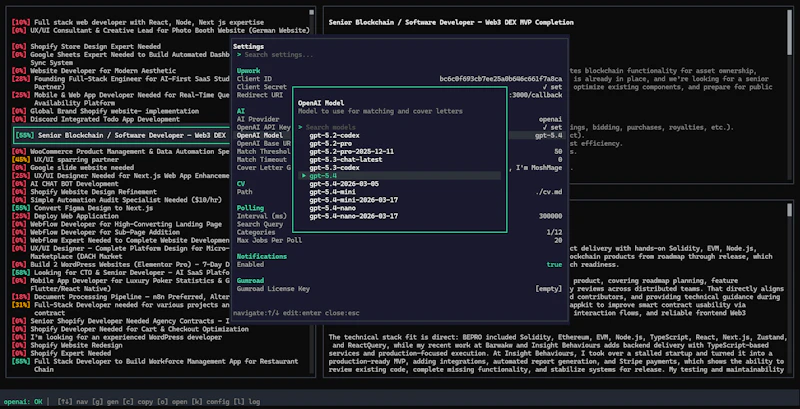Screen dimensions: 800x409
Task: Select the UX/UI sparring partner job
Action: click(x=65, y=160)
